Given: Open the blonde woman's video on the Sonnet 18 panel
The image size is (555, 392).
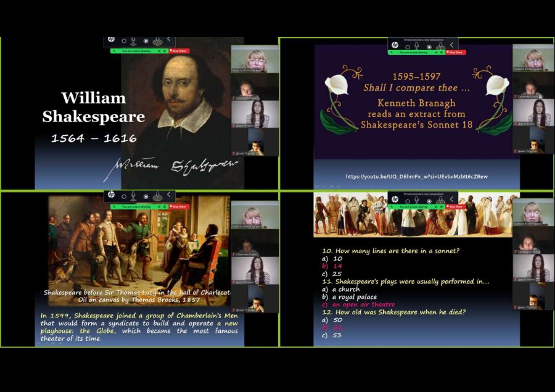Looking at the screenshot, I should [x=533, y=58].
